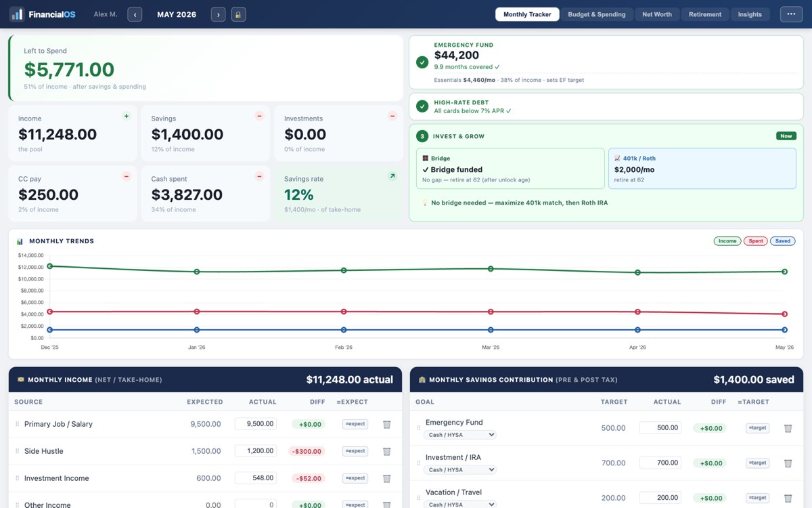The height and width of the screenshot is (508, 812).
Task: Click the minus icon on CC pay card
Action: pos(126,177)
